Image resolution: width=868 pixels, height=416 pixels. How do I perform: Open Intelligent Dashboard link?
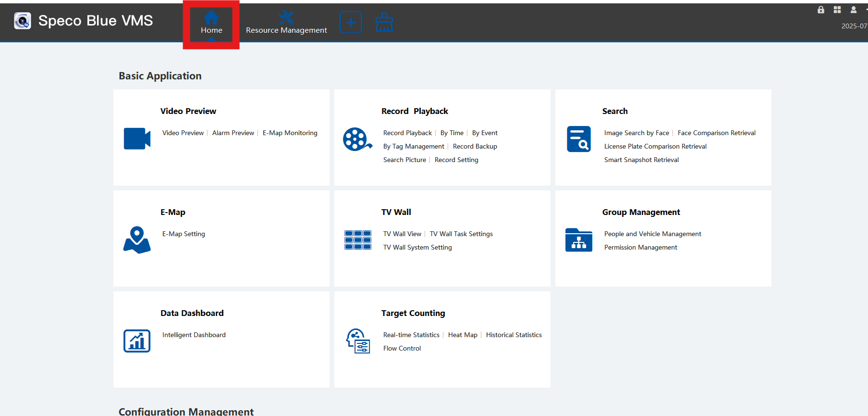point(194,335)
